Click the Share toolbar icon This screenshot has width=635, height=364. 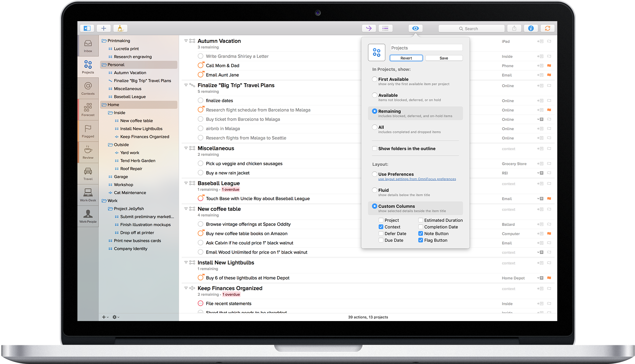click(x=514, y=28)
